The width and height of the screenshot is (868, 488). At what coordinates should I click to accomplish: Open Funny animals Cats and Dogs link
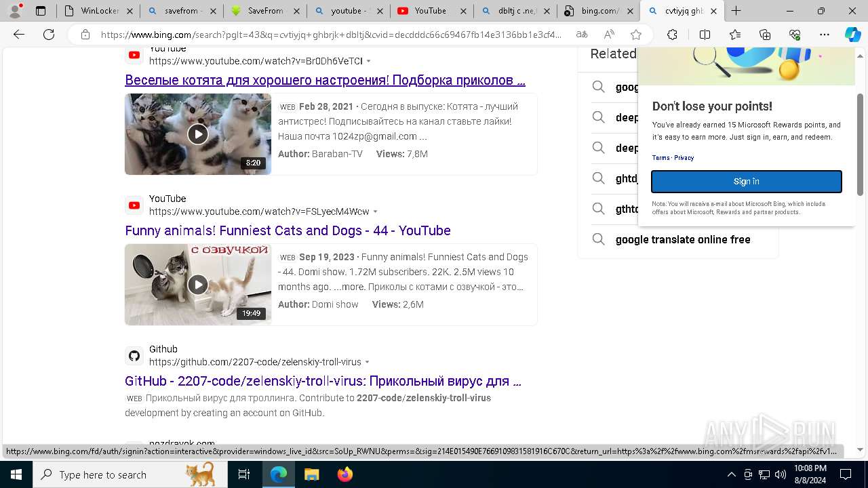[x=288, y=230]
